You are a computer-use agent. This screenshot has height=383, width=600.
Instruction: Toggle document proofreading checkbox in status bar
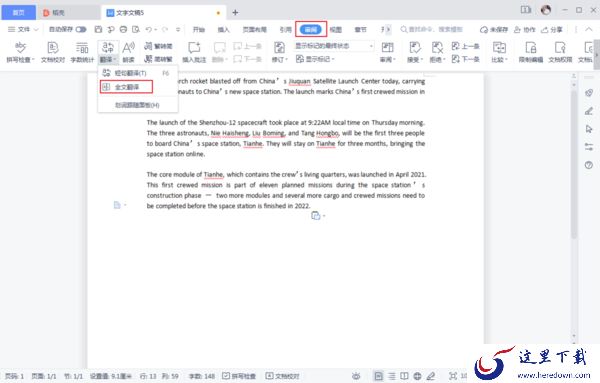coord(269,376)
